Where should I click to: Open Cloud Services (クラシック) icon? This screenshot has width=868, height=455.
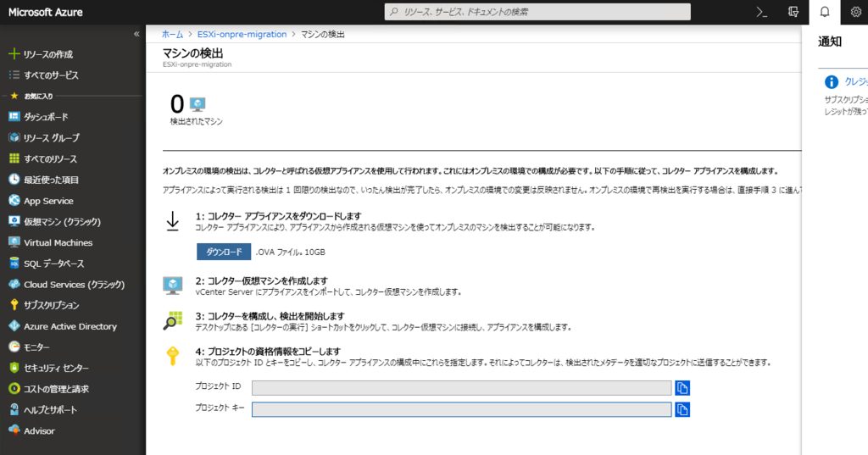(14, 284)
